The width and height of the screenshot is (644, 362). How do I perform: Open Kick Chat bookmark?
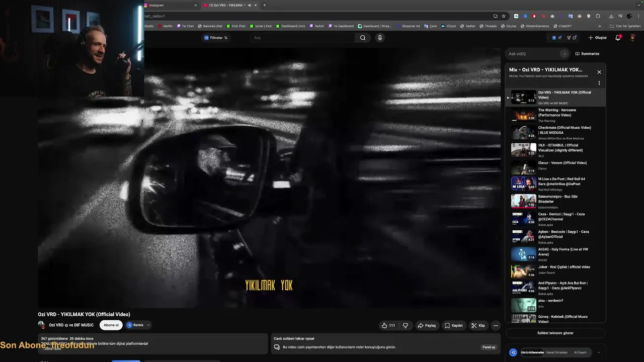tap(236, 26)
